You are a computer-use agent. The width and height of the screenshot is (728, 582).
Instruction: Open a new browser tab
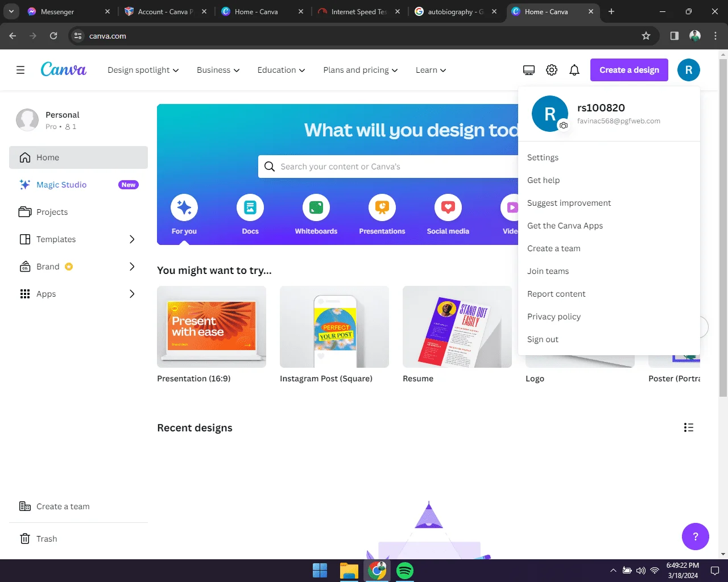(611, 11)
